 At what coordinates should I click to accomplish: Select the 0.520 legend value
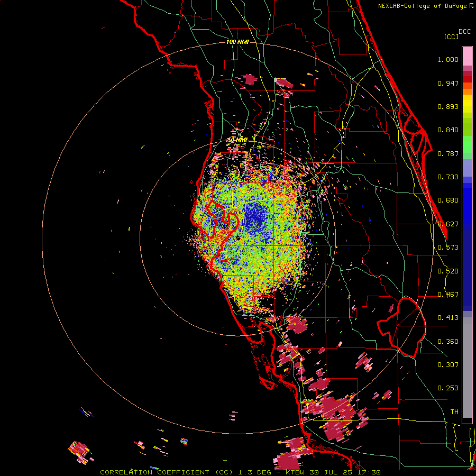coord(448,271)
